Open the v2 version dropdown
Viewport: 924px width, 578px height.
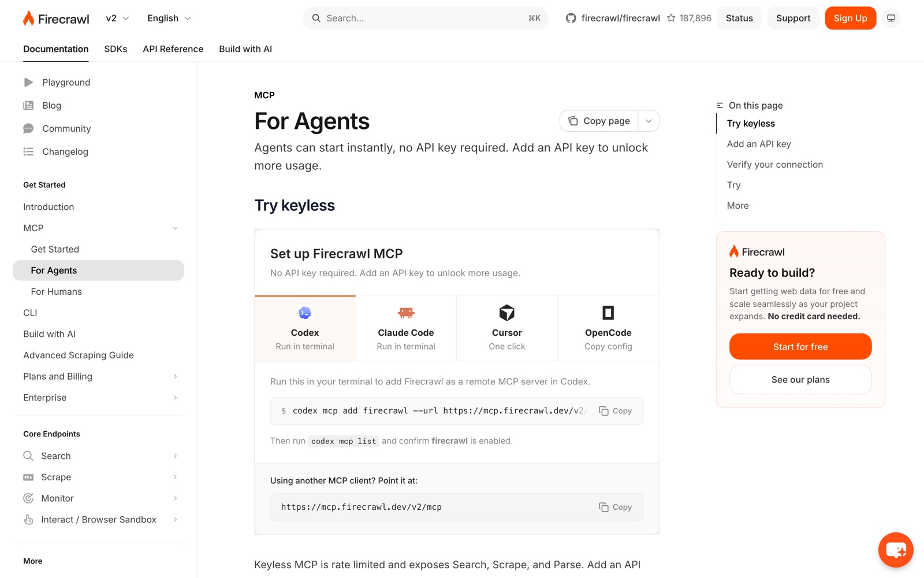[117, 18]
